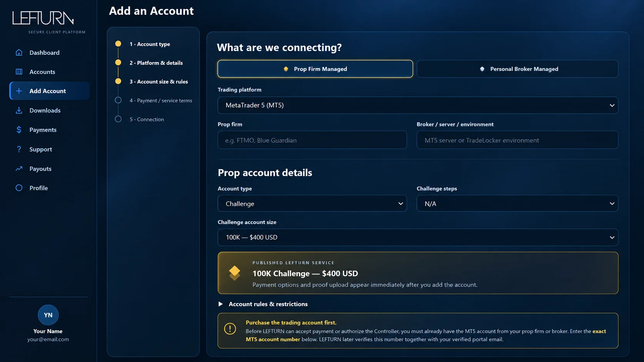Viewport: 644px width, 362px height.
Task: Click step 3 Account size & rules dot
Action: pos(118,81)
